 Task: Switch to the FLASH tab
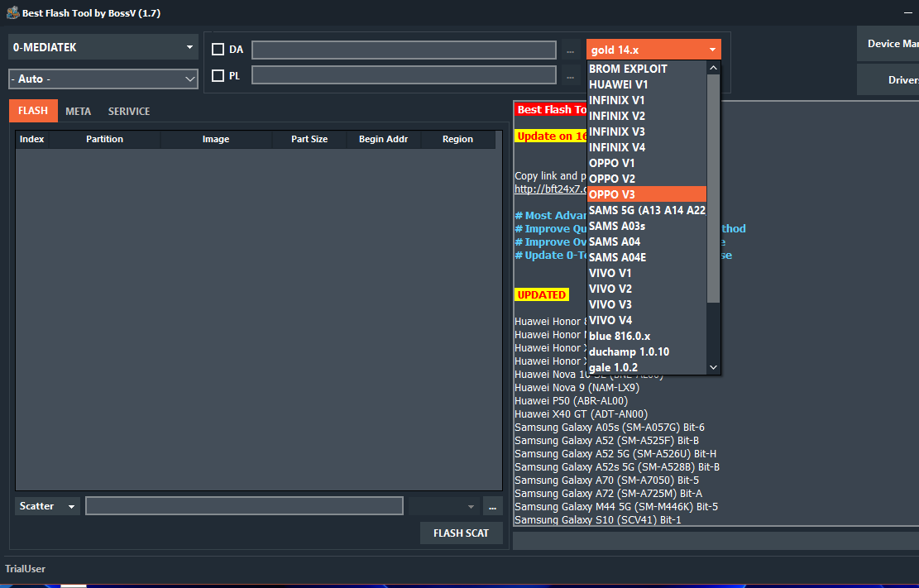click(x=33, y=111)
